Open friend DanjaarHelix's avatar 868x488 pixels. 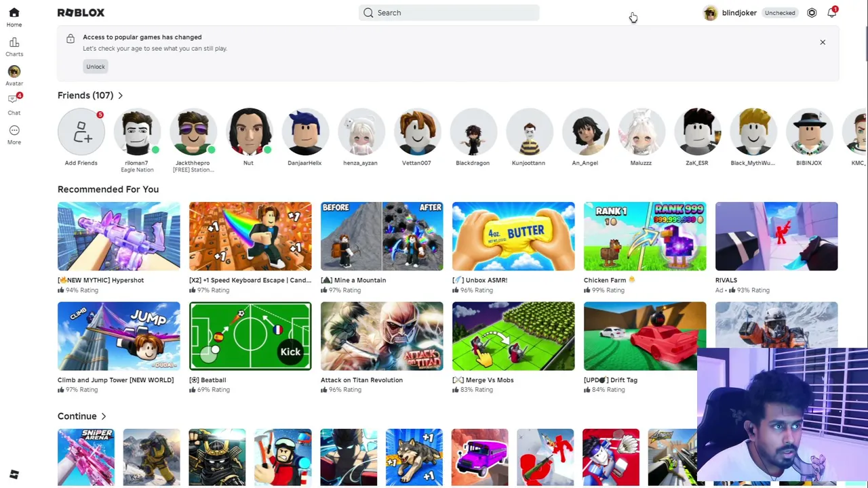click(304, 131)
